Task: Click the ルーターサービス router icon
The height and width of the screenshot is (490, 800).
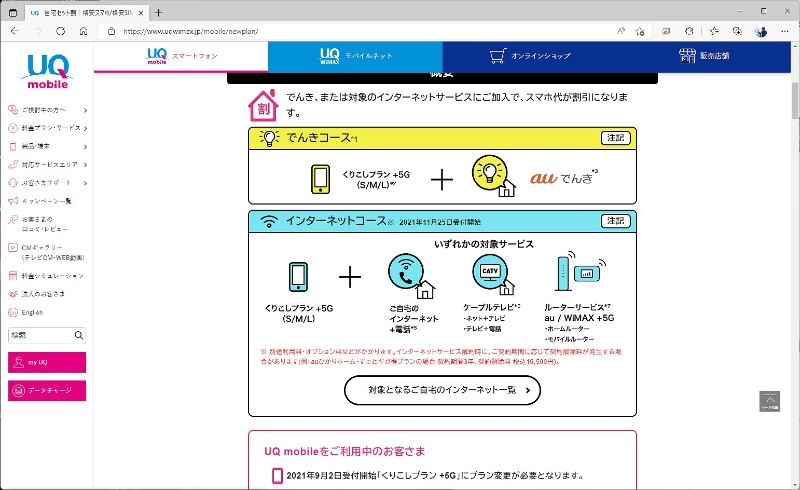Action: coord(580,271)
